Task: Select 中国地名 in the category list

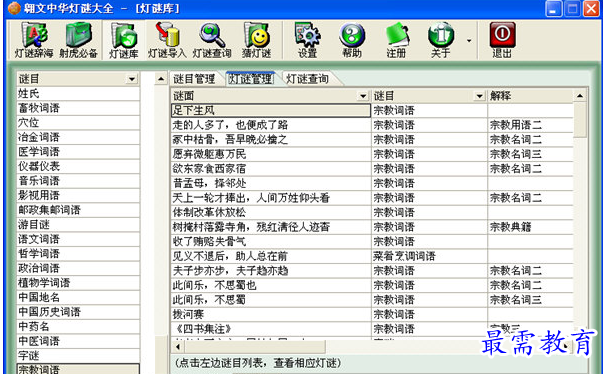Action: click(78, 298)
